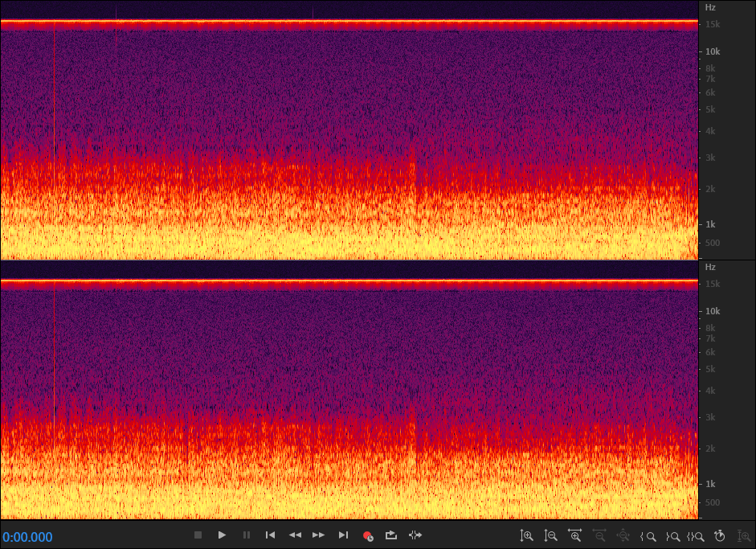Image resolution: width=756 pixels, height=549 pixels.
Task: Click the 5k label on upper frequency scale
Action: point(710,109)
